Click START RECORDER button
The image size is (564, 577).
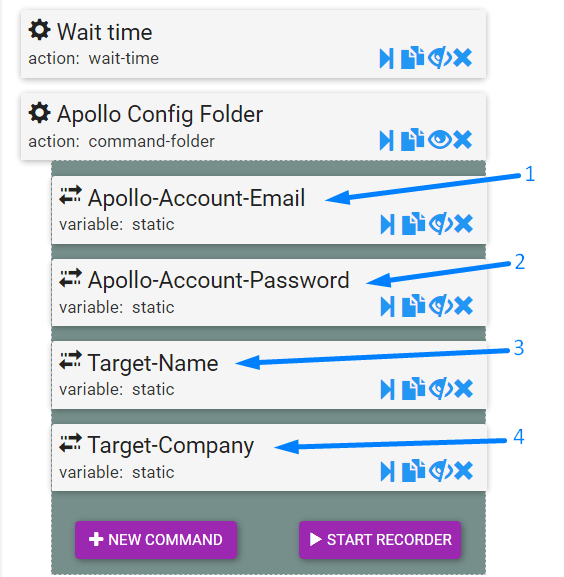point(380,540)
